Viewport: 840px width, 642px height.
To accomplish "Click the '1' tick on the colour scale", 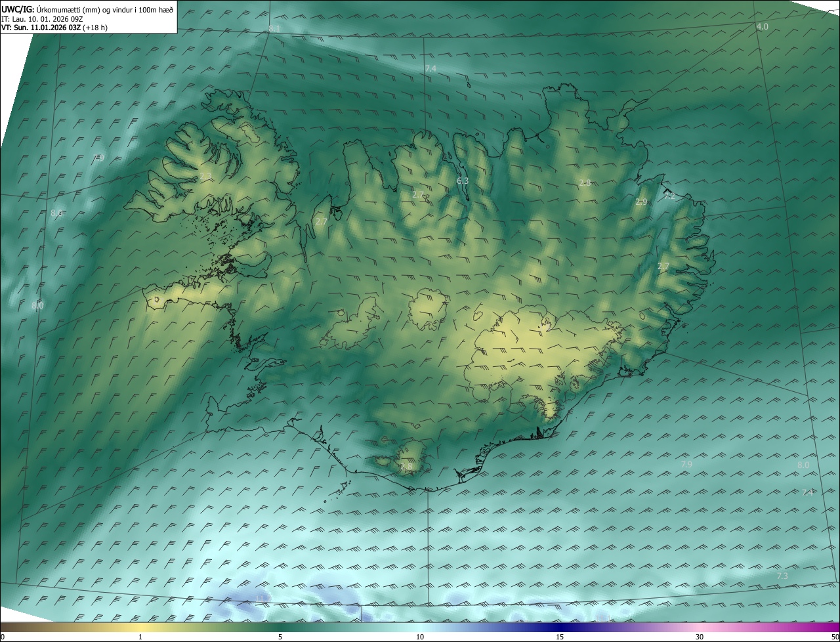I will point(140,637).
